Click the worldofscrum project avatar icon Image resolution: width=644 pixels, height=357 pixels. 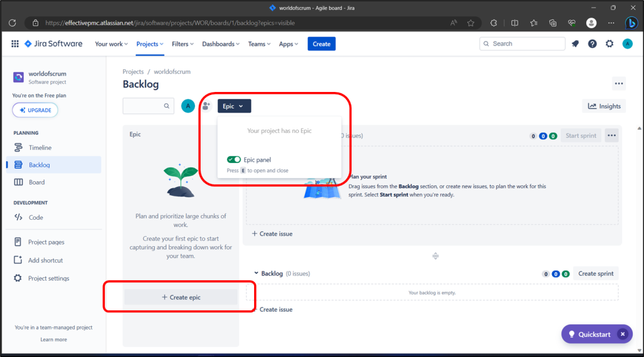(x=18, y=77)
